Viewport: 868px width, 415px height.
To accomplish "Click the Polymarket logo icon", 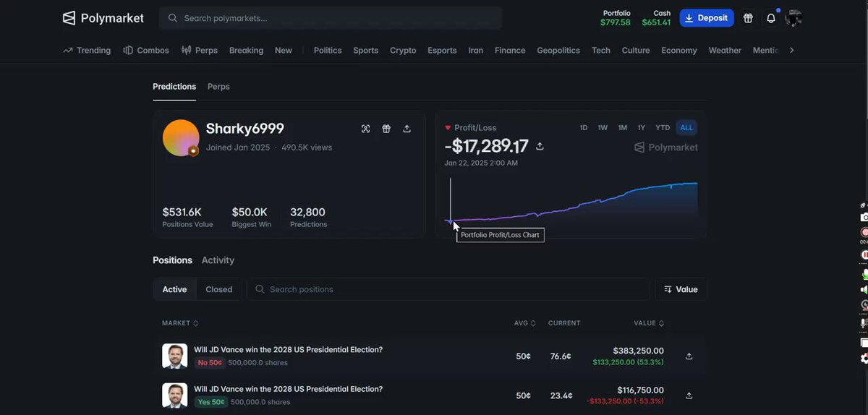I will 69,18.
